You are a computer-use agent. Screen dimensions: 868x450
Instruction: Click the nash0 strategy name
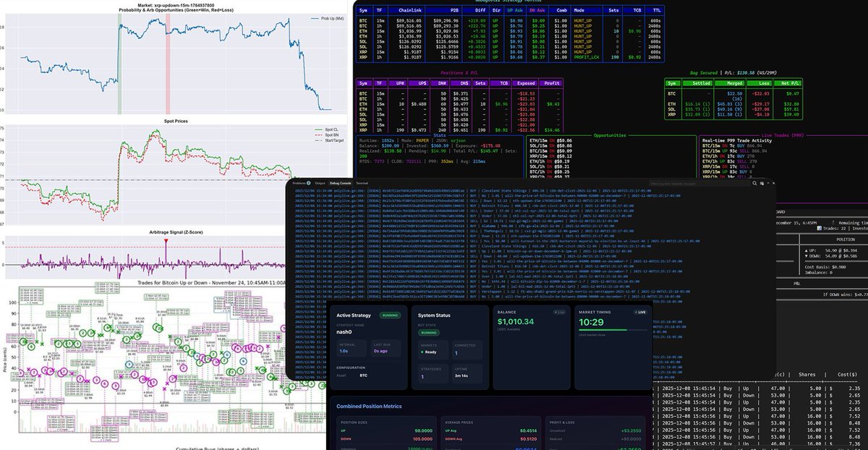click(x=344, y=331)
